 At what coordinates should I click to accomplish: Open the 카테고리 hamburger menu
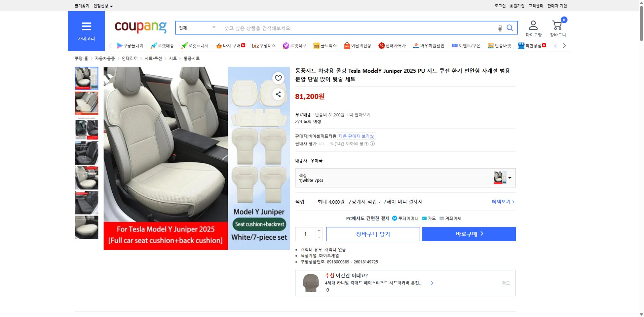point(87,26)
